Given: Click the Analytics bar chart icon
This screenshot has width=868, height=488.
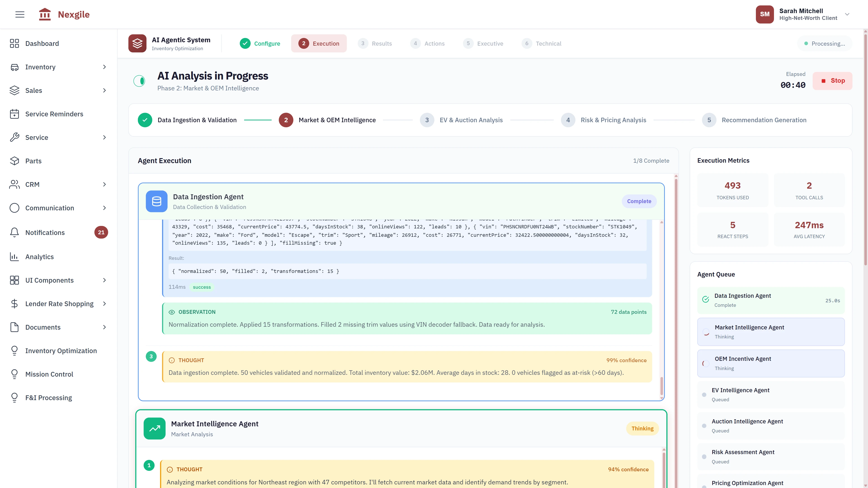Looking at the screenshot, I should 14,257.
